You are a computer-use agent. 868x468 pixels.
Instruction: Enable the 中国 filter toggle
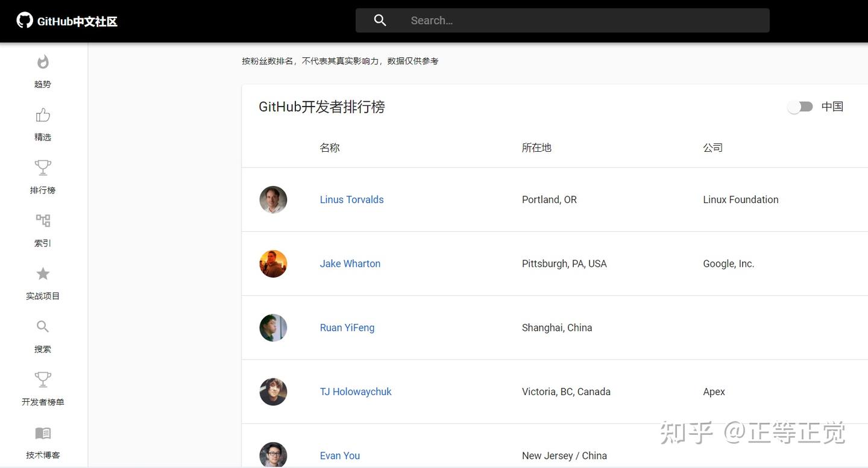point(800,106)
